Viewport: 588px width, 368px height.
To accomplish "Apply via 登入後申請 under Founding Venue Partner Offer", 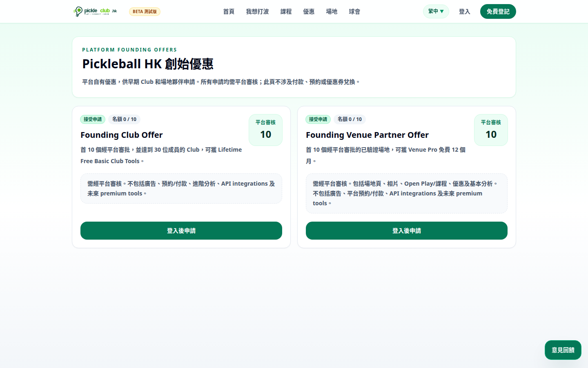I will point(407,231).
